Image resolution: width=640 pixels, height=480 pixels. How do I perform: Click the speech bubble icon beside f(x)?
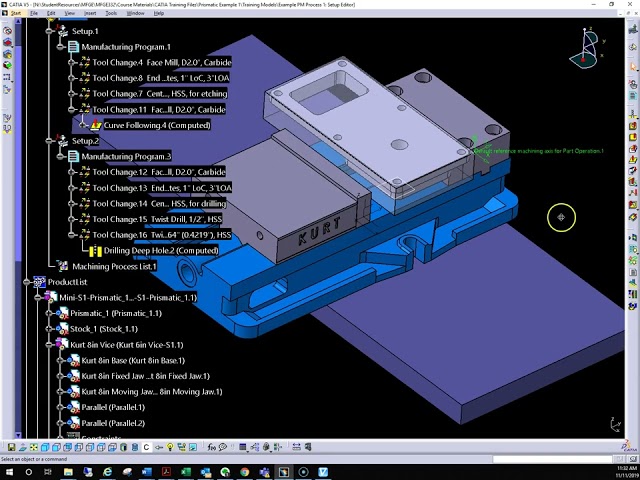tap(223, 447)
